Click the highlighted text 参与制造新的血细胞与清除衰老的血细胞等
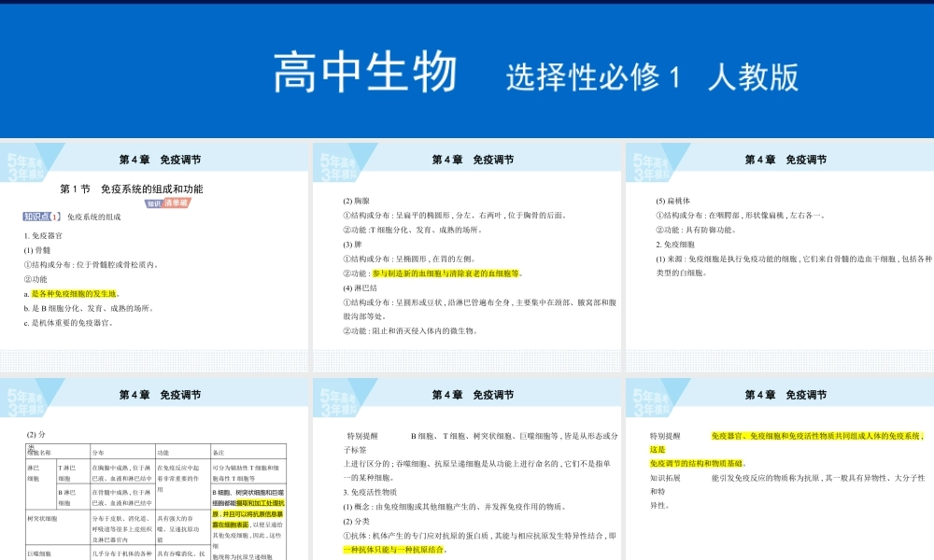 [446, 273]
